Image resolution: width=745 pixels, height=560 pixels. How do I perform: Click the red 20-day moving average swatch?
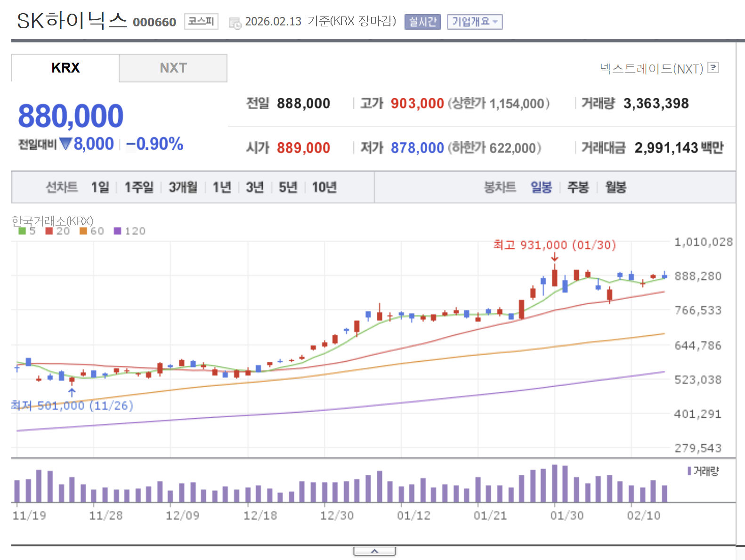point(49,231)
